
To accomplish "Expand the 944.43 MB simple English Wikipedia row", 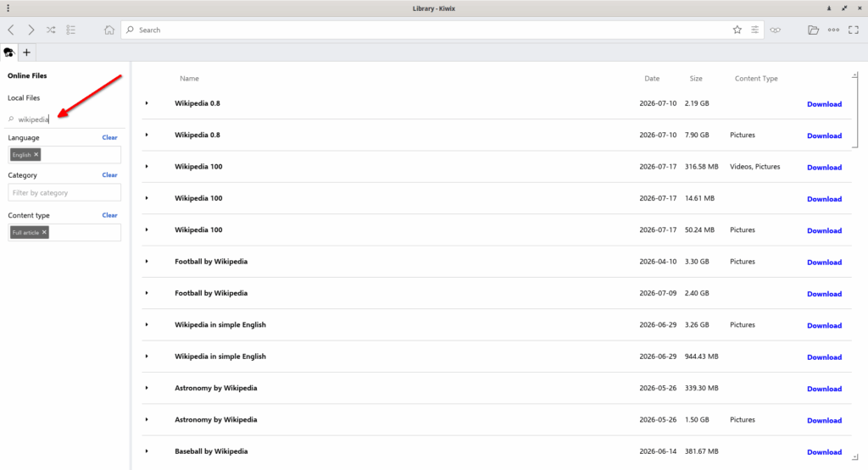I will click(147, 356).
